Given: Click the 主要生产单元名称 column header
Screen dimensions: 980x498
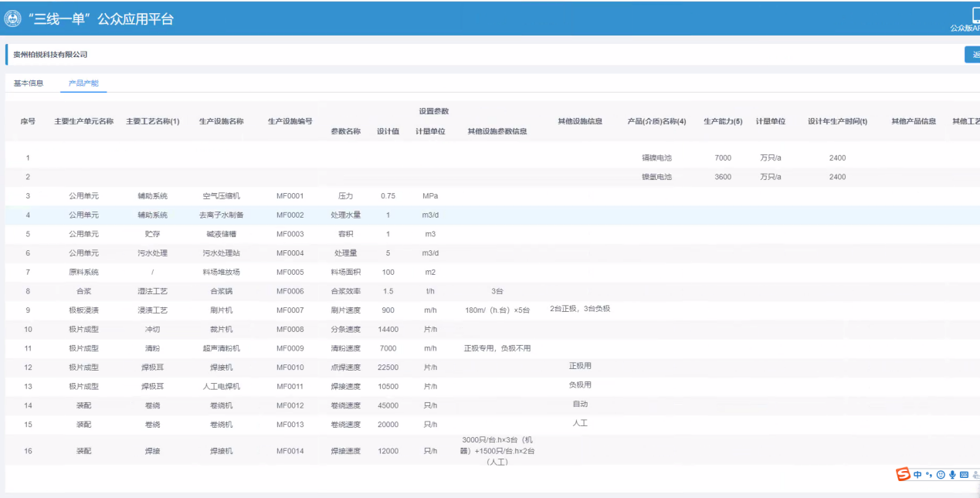Looking at the screenshot, I should coord(84,121).
